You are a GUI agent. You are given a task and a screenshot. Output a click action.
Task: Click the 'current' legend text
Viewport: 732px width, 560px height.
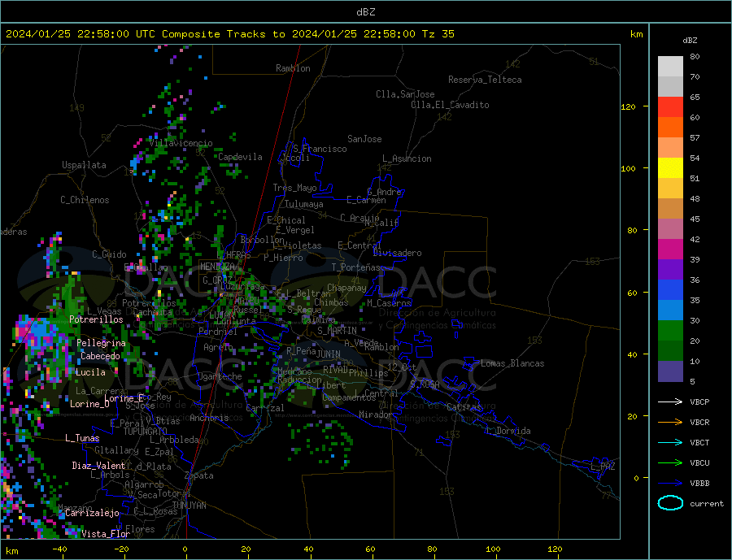tap(707, 504)
